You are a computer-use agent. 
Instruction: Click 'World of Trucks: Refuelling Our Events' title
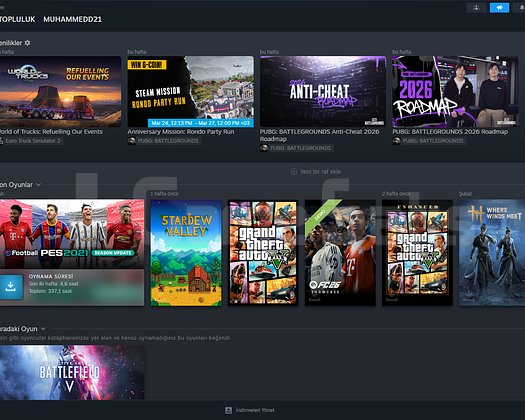(x=51, y=132)
